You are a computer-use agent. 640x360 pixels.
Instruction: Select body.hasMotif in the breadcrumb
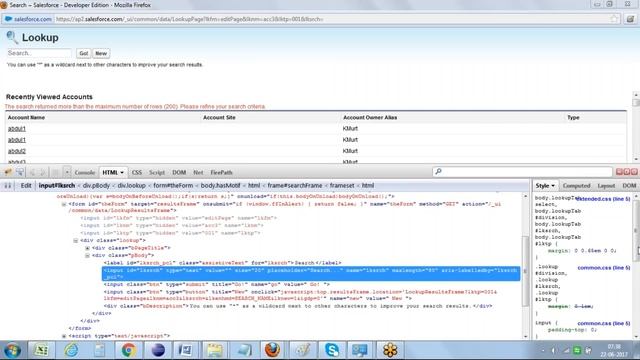click(x=220, y=186)
